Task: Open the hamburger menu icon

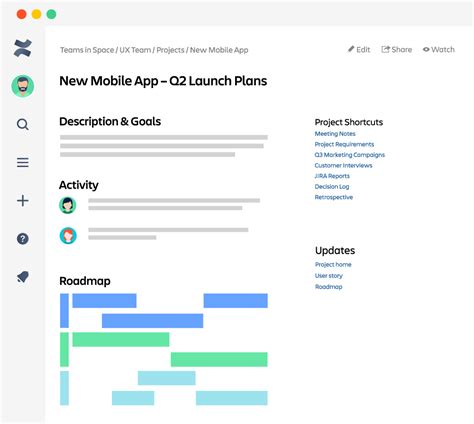Action: point(23,163)
